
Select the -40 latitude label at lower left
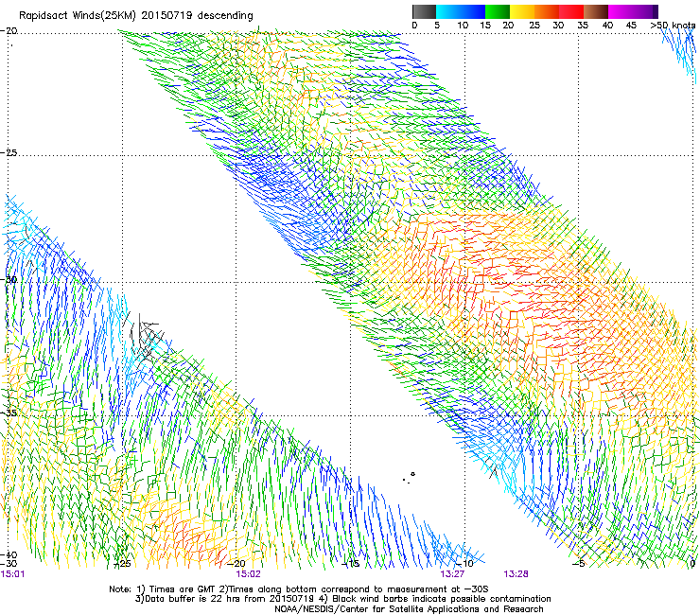(x=9, y=554)
